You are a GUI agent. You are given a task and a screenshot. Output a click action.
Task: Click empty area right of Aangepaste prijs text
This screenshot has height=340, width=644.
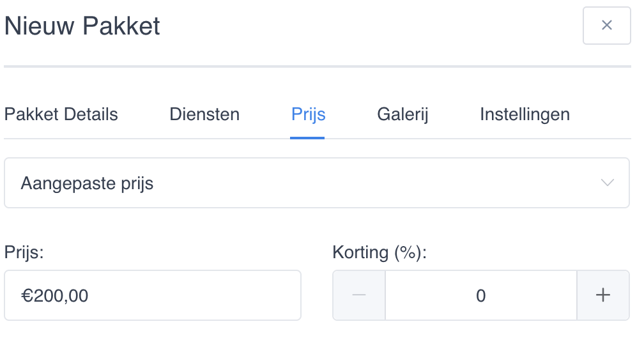point(383,184)
